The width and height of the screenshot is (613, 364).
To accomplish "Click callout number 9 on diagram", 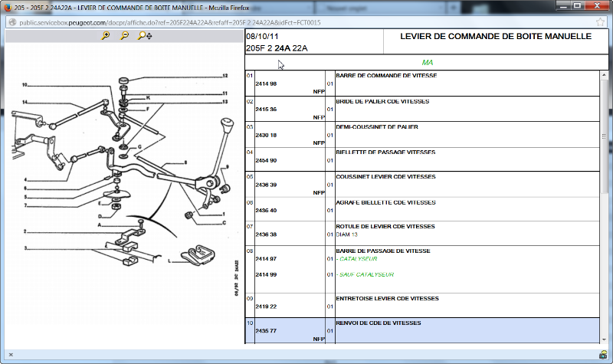I will coord(228,167).
